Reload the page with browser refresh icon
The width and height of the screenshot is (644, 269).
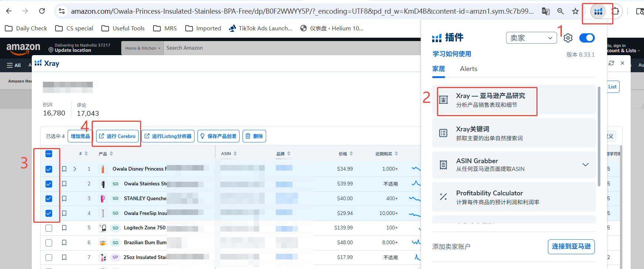pyautogui.click(x=42, y=11)
